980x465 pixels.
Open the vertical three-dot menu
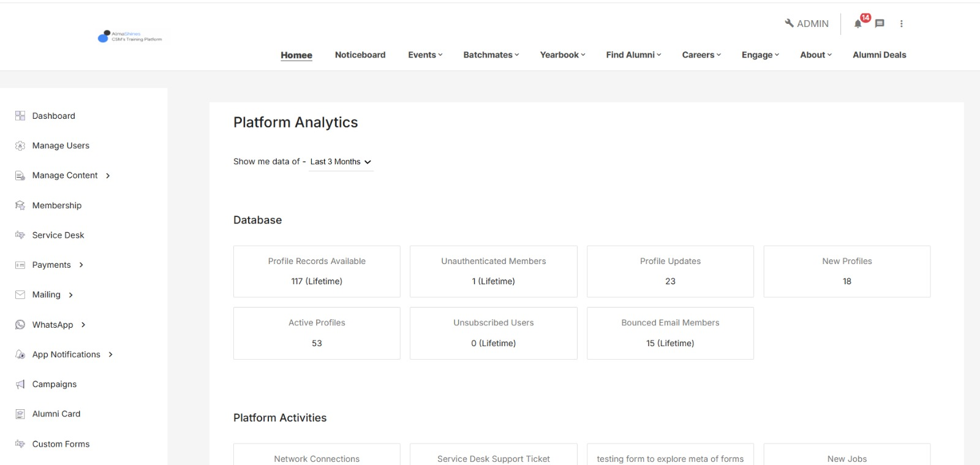pyautogui.click(x=901, y=23)
